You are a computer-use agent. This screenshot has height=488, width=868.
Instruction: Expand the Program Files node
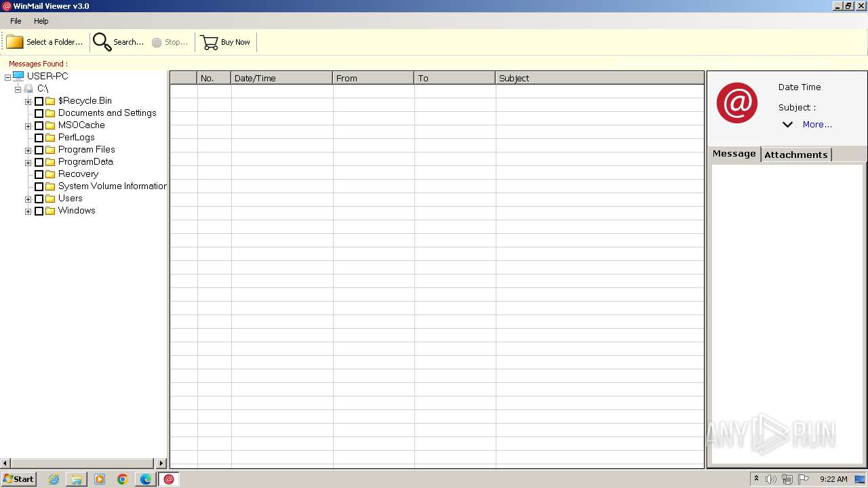coord(28,150)
